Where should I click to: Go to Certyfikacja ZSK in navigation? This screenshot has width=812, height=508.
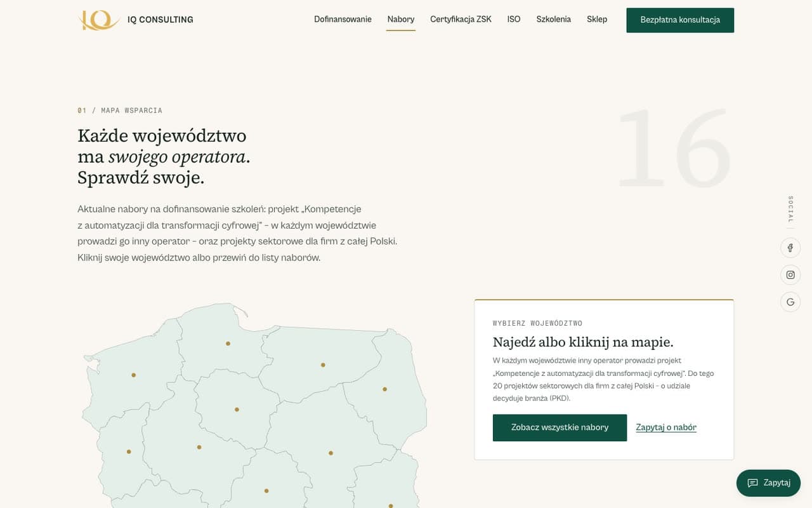(x=461, y=20)
